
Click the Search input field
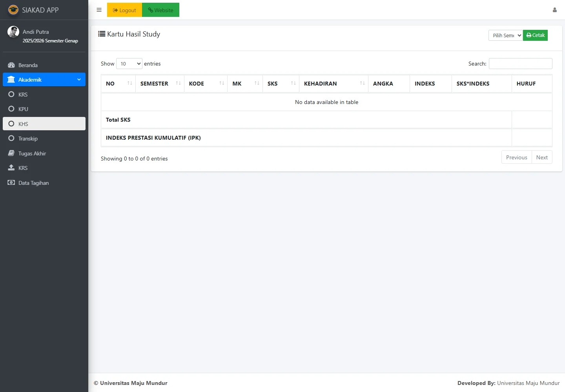pos(520,64)
